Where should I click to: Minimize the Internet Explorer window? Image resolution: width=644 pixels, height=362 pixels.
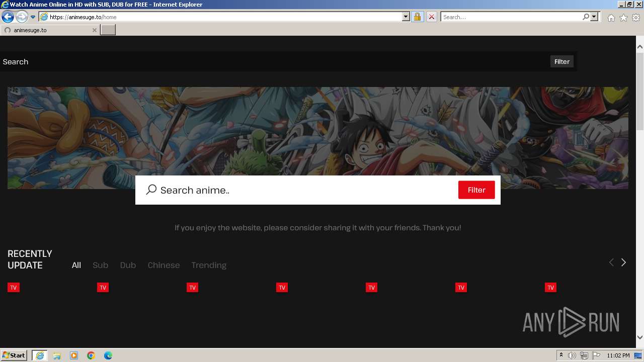click(621, 4)
